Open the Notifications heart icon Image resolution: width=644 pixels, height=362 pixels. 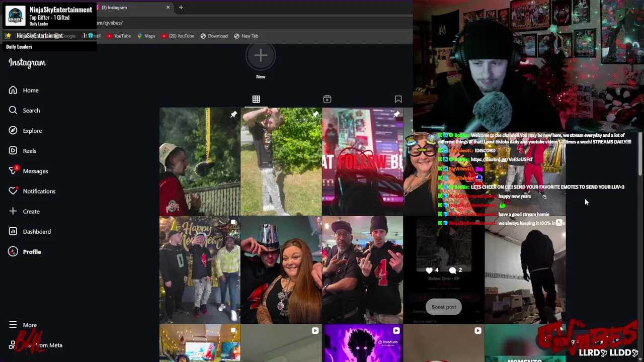point(13,191)
